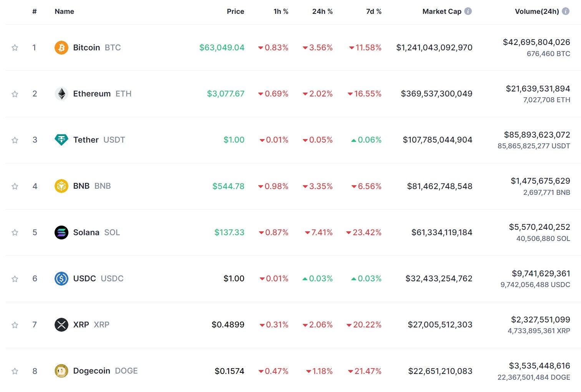Click the Ethereum diamond logo icon
Screen dimensions: 581x392
[x=61, y=94]
